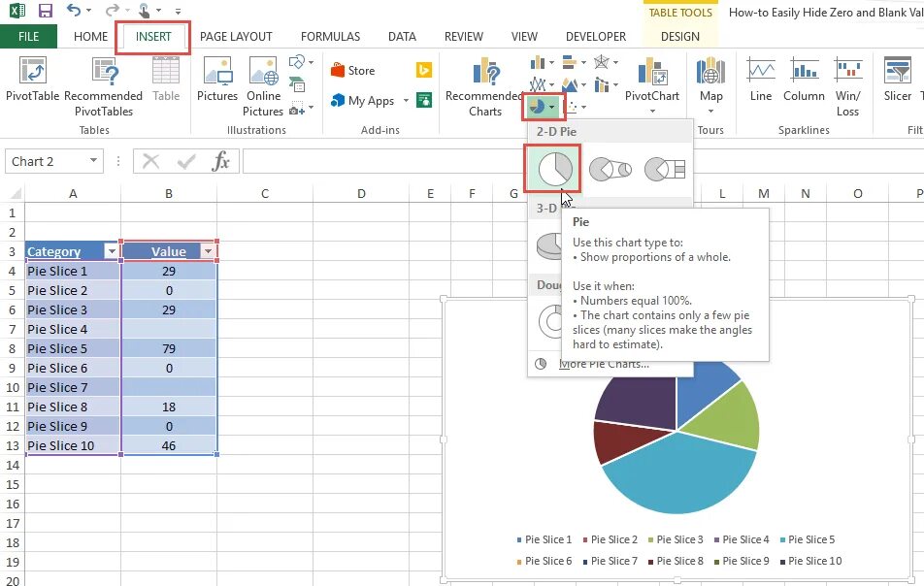The image size is (924, 586).
Task: Open the Category column filter dropdown
Action: point(112,251)
